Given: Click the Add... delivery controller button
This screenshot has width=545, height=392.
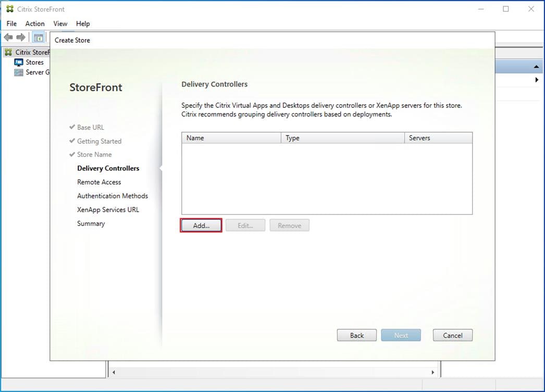Looking at the screenshot, I should pyautogui.click(x=201, y=225).
